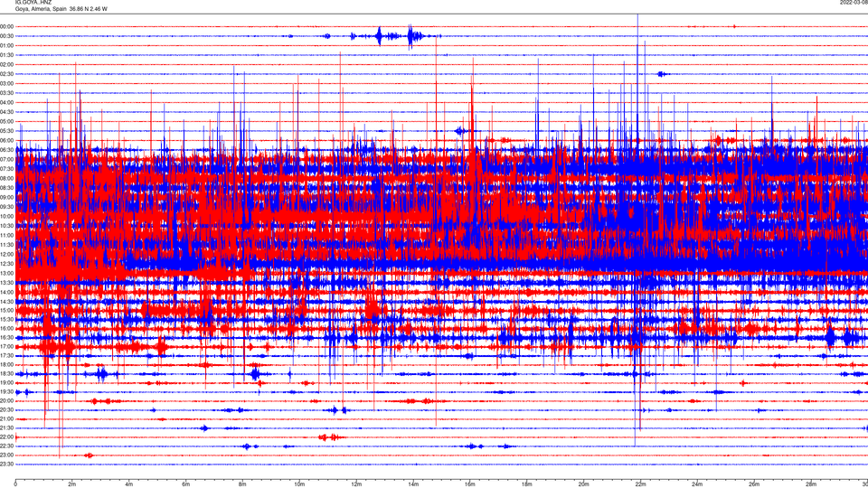Pick the 01:30 row label
The height and width of the screenshot is (488, 868).
pos(6,55)
